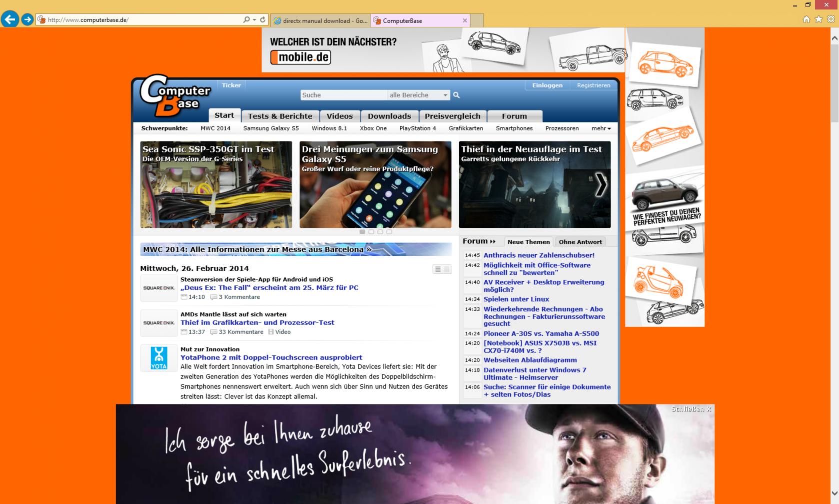The height and width of the screenshot is (504, 839).
Task: Open the Sea Sonic SSP-350GT test teaser
Action: pos(216,185)
